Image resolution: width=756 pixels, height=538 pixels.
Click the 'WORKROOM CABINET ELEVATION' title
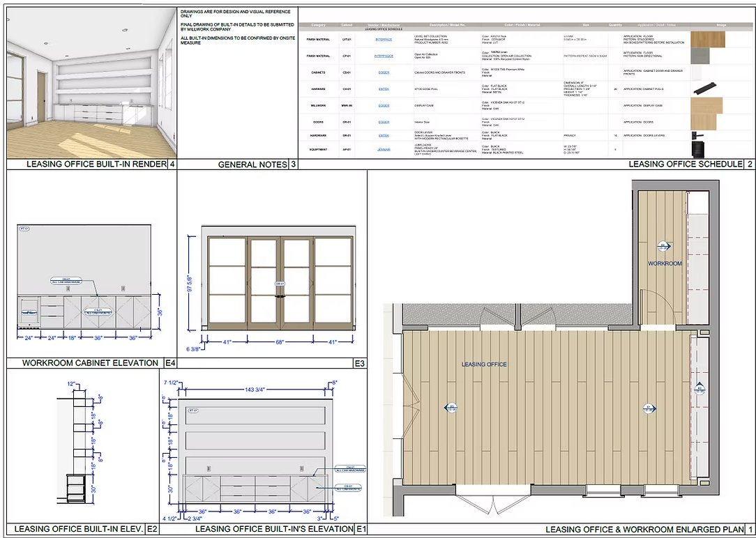90,362
